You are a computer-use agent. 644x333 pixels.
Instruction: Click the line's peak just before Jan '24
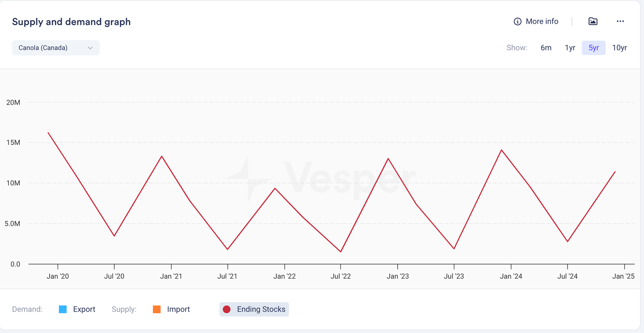502,150
